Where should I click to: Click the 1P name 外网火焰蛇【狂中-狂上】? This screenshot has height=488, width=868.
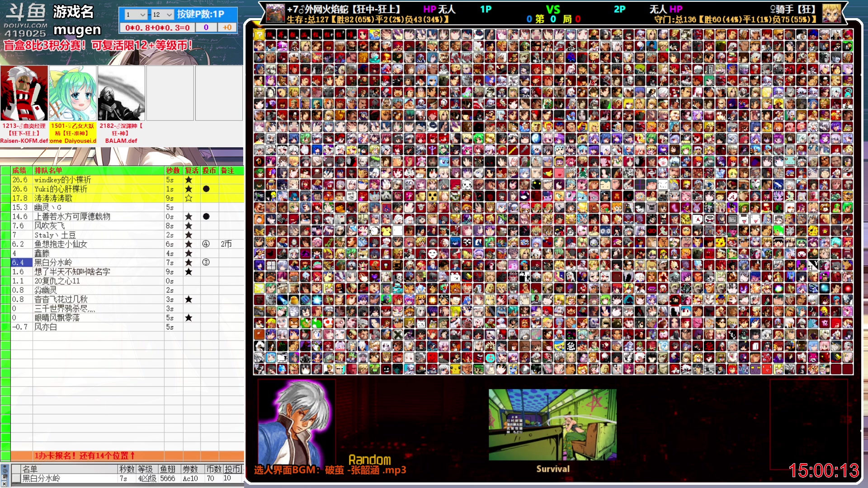pos(344,9)
